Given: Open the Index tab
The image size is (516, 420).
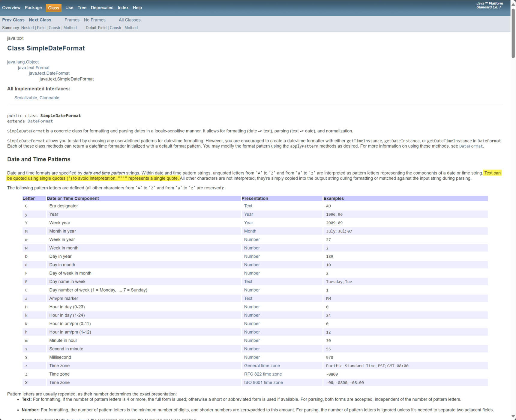Looking at the screenshot, I should click(x=123, y=8).
